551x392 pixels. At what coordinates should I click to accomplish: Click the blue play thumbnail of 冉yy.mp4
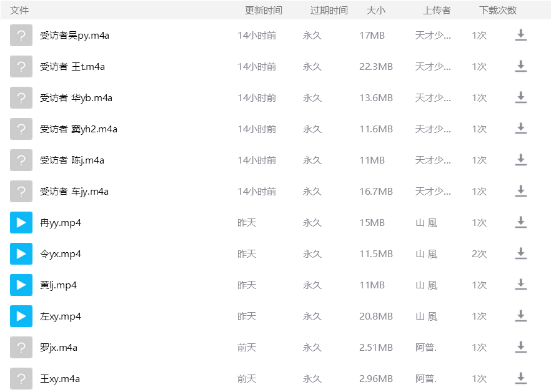click(x=21, y=223)
